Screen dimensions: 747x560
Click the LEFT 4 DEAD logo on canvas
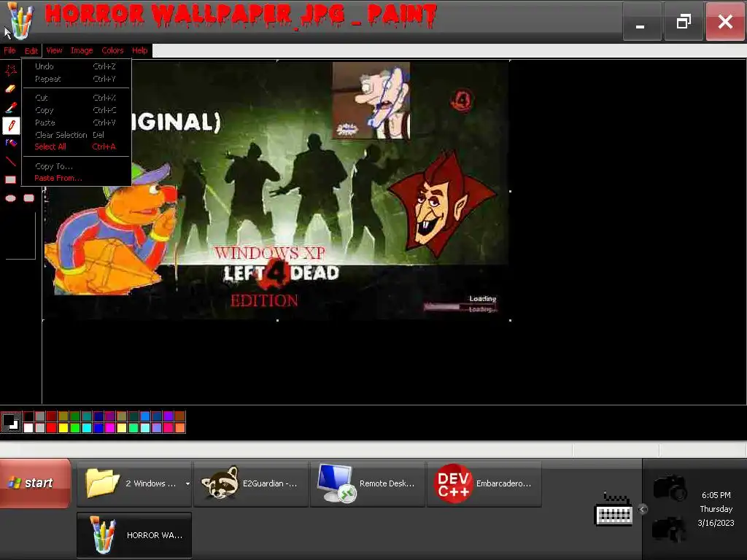click(x=281, y=274)
